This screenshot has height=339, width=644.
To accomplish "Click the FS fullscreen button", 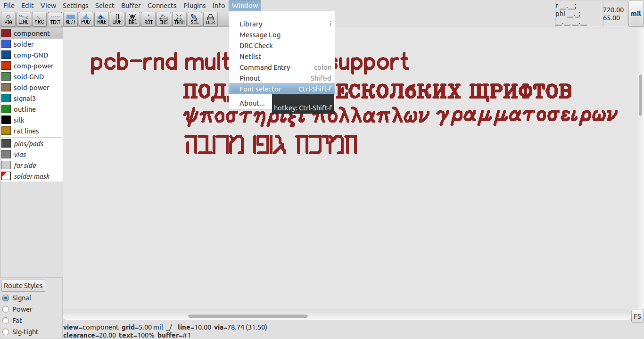I will [x=637, y=316].
